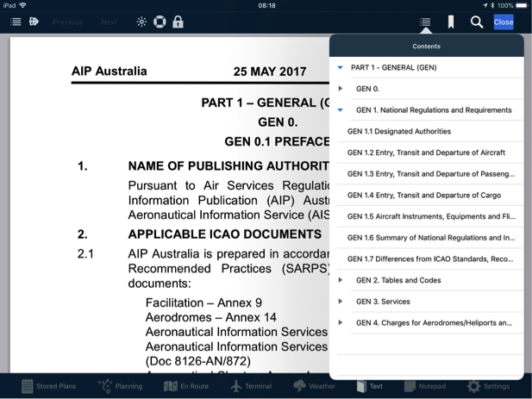Expand GEN 3. Services
Screen dimensions: 532x399
(x=341, y=302)
